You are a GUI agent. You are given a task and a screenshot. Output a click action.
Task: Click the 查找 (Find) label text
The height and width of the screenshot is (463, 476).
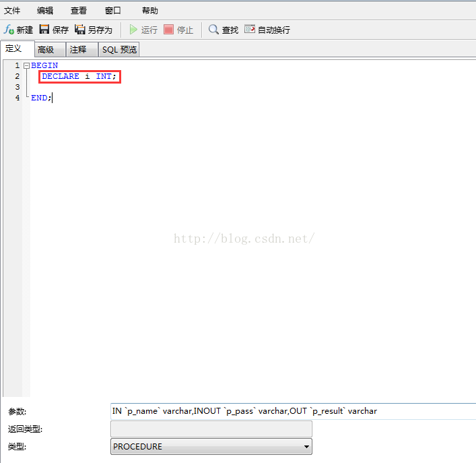point(230,30)
